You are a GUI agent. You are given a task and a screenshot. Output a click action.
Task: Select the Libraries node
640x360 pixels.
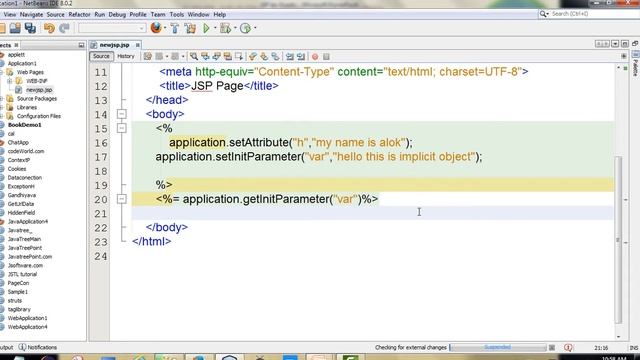(27, 107)
